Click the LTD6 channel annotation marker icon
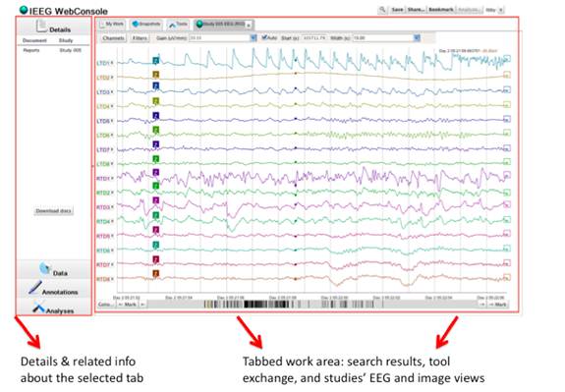The image size is (565, 392). click(x=155, y=130)
